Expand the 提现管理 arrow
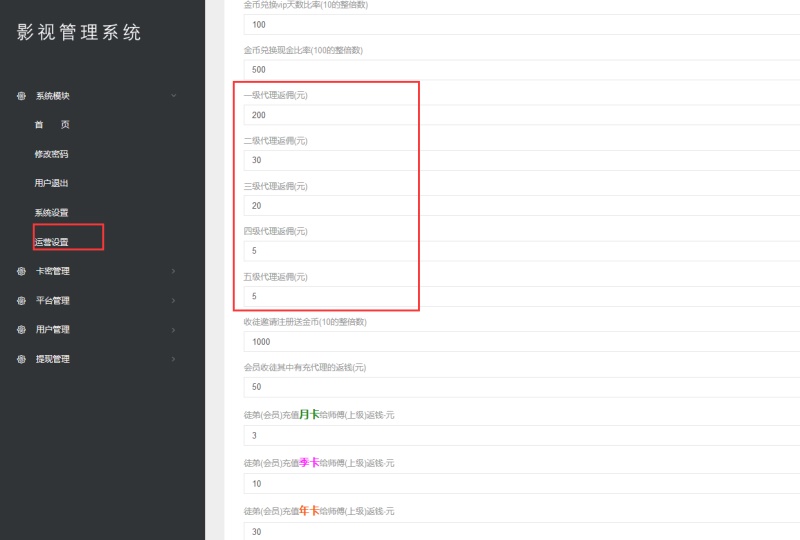This screenshot has width=800, height=540. tap(173, 359)
